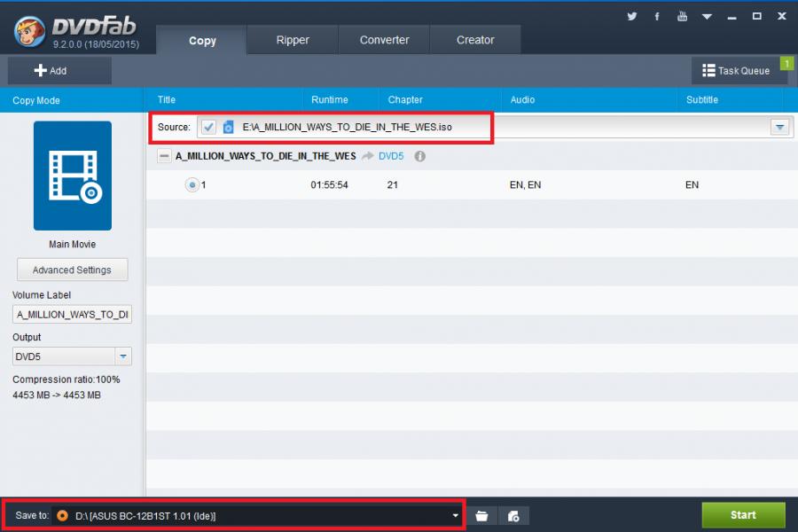
Task: Switch to the Copy tab
Action: point(202,40)
